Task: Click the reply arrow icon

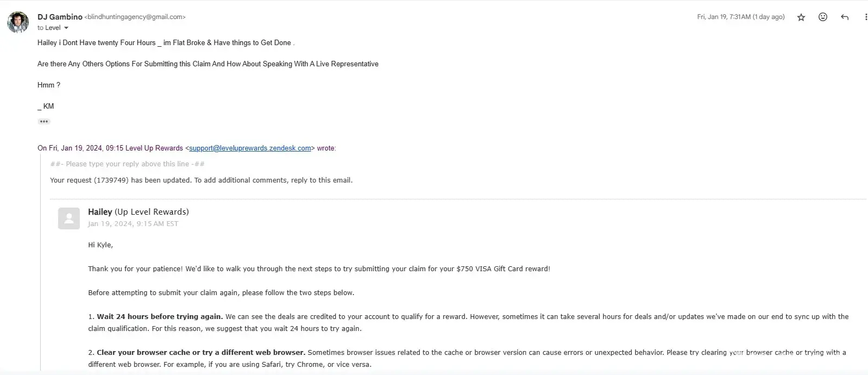Action: [845, 17]
